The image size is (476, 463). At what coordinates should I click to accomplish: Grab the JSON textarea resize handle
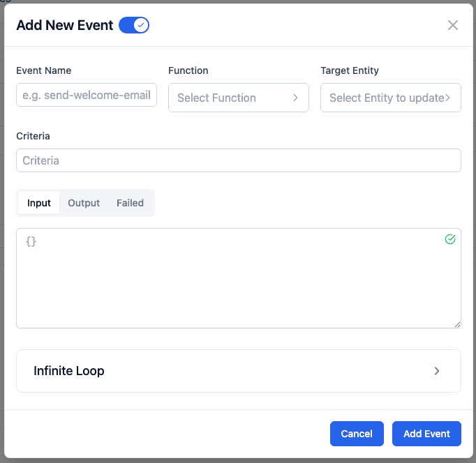pos(457,324)
